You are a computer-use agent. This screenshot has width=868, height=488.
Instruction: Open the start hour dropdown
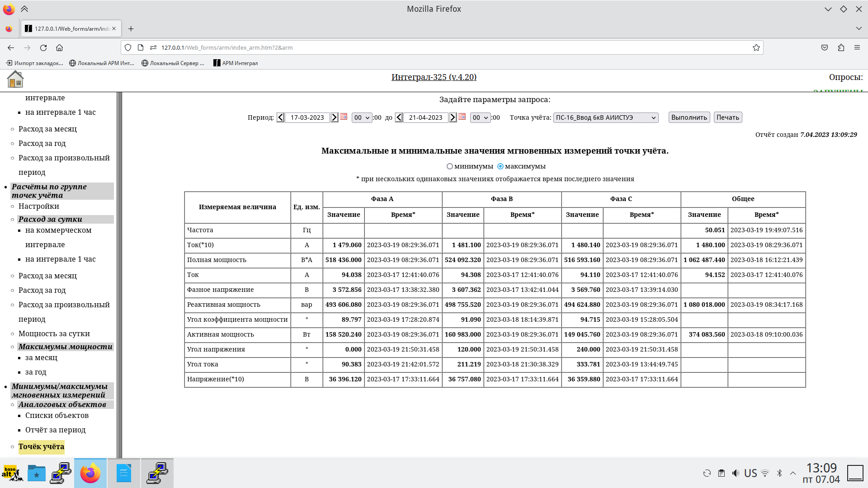[x=362, y=117]
